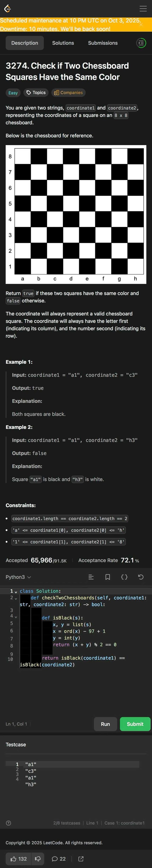
Task: Show the Topics tags
Action: click(36, 93)
